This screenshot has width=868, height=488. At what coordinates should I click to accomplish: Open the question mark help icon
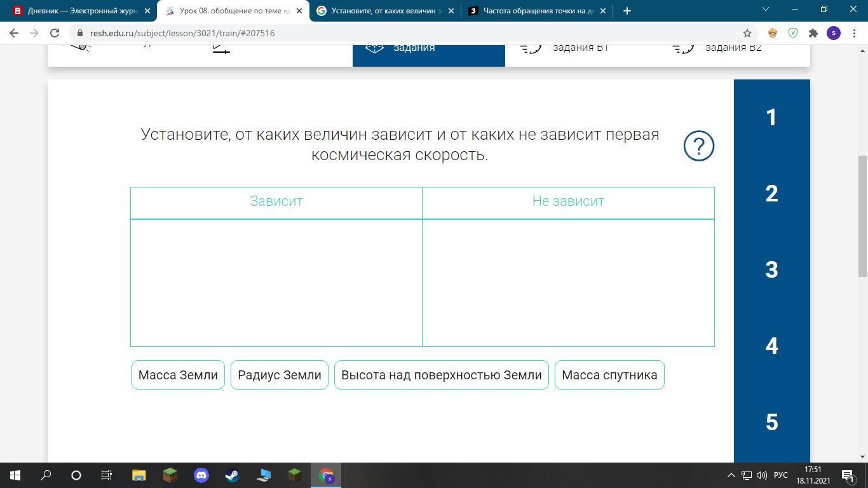click(699, 146)
